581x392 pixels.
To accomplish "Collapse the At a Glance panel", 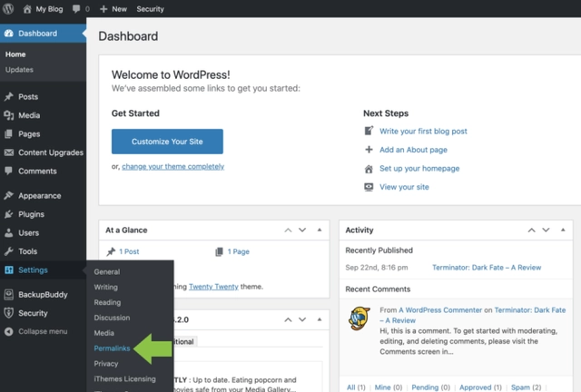I will pos(320,230).
